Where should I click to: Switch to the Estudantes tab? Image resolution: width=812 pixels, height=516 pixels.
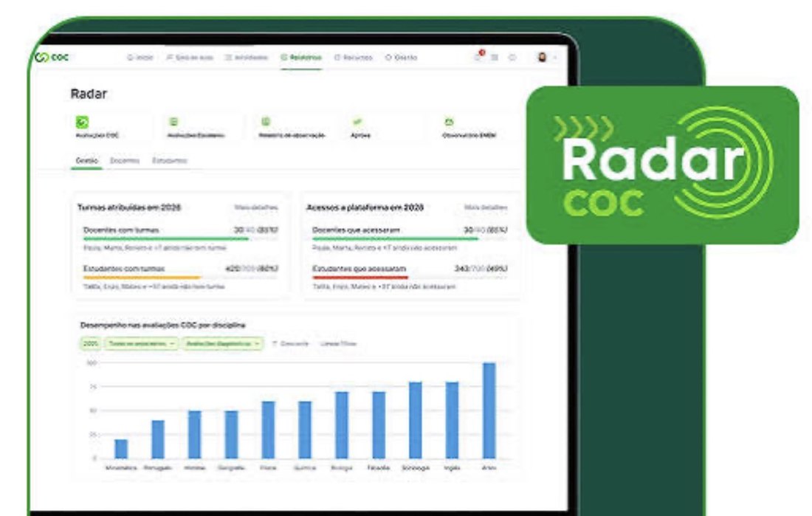(x=169, y=161)
